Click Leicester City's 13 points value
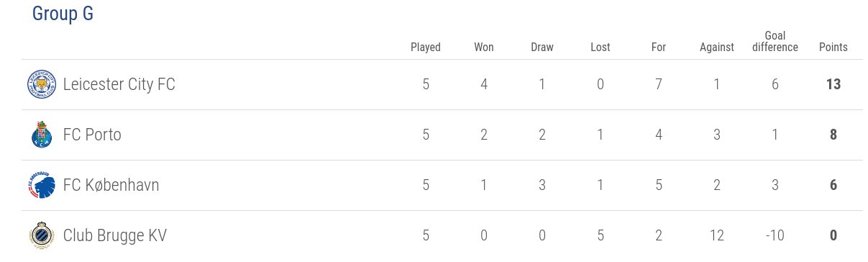This screenshot has width=868, height=262. pos(833,85)
